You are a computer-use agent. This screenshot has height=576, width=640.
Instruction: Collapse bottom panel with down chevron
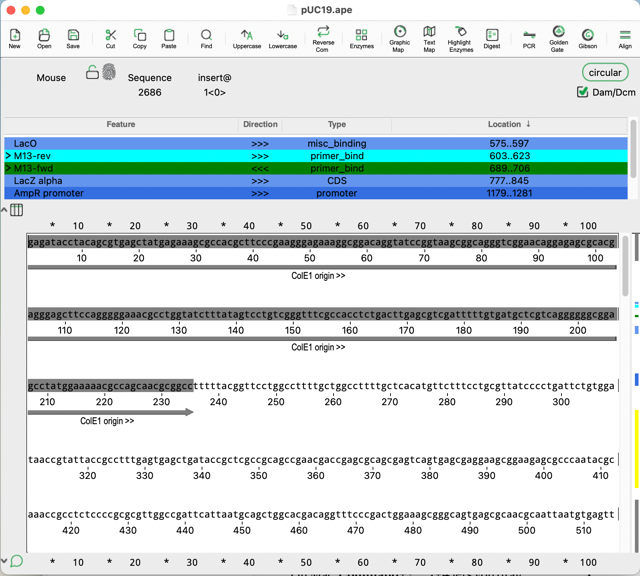[4, 561]
